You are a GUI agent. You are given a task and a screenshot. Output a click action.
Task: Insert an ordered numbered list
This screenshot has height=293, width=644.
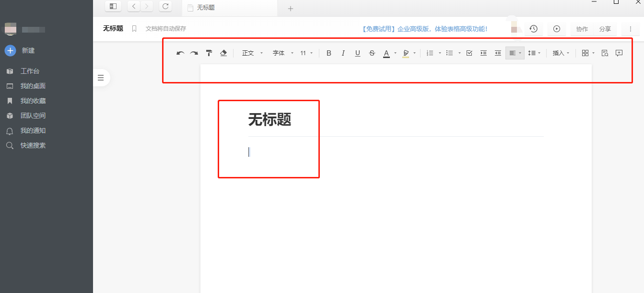click(x=431, y=53)
